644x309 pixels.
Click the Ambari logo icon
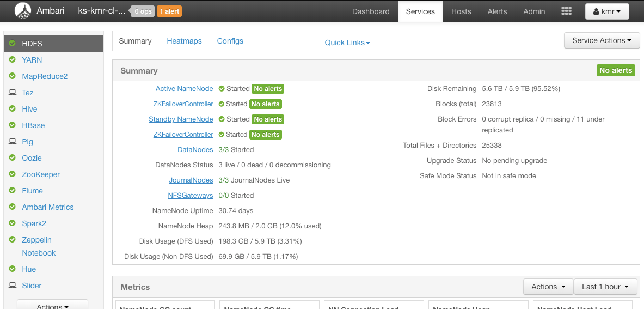[23, 11]
